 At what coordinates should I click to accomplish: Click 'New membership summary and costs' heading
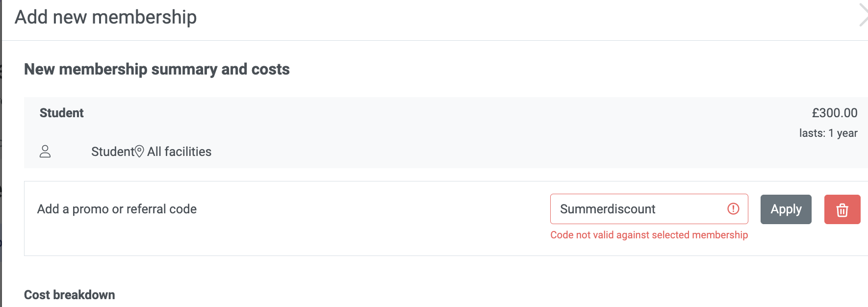coord(157,69)
